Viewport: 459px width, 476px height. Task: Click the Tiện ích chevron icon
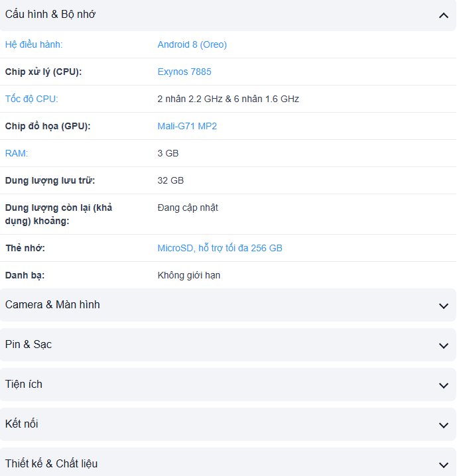click(444, 385)
